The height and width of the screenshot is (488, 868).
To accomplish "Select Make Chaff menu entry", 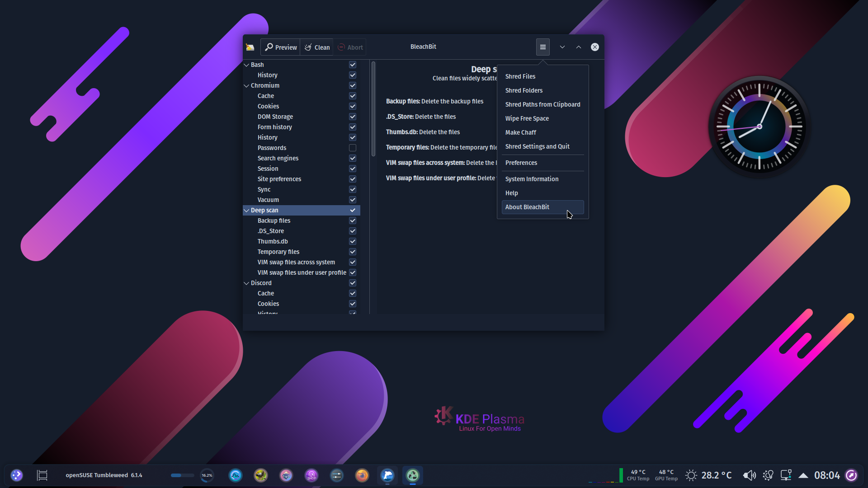I will pos(542,133).
